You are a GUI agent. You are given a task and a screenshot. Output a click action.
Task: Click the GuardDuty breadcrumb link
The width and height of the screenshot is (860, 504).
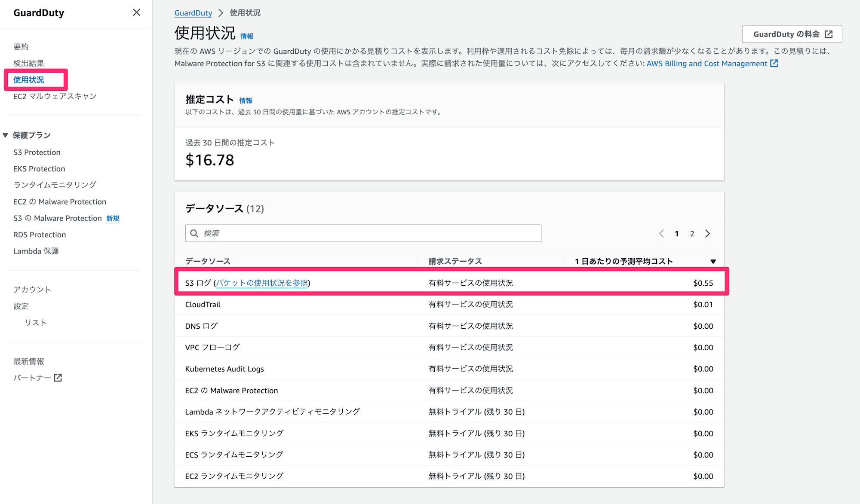193,13
